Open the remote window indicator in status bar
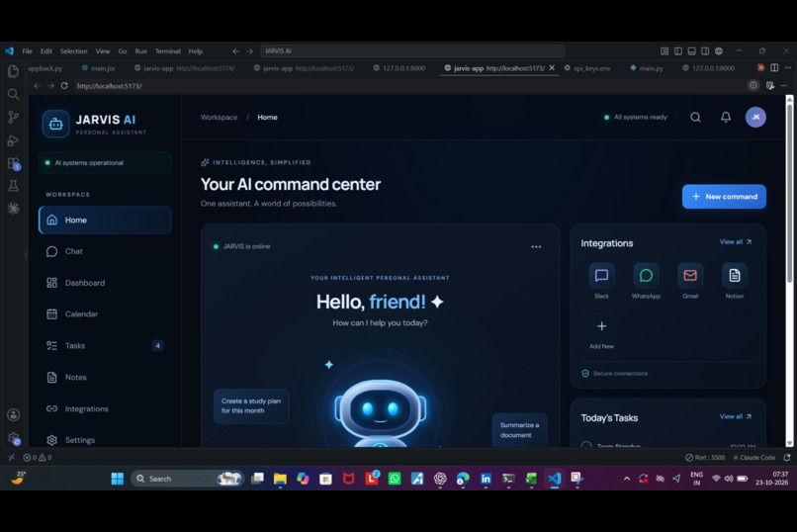The height and width of the screenshot is (532, 797). pyautogui.click(x=11, y=457)
